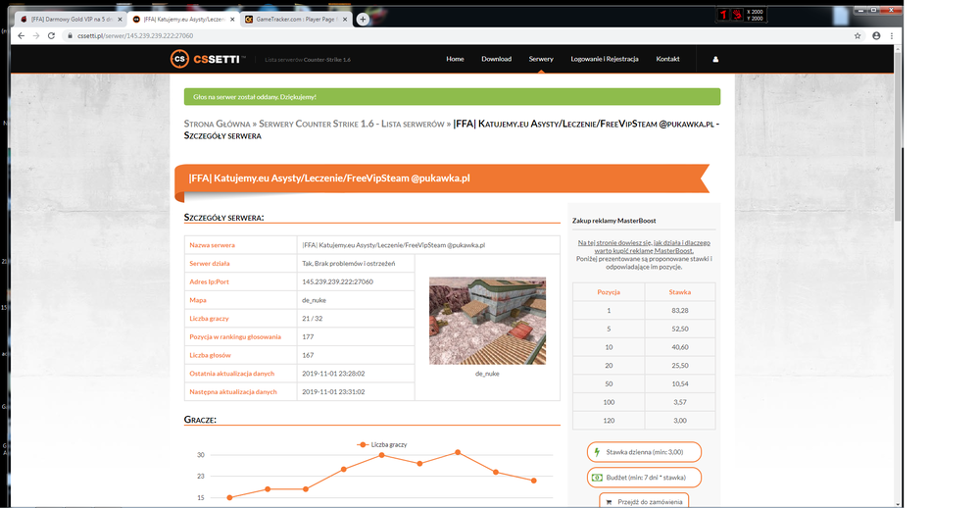Open the Download menu item
980x508 pixels.
(496, 59)
